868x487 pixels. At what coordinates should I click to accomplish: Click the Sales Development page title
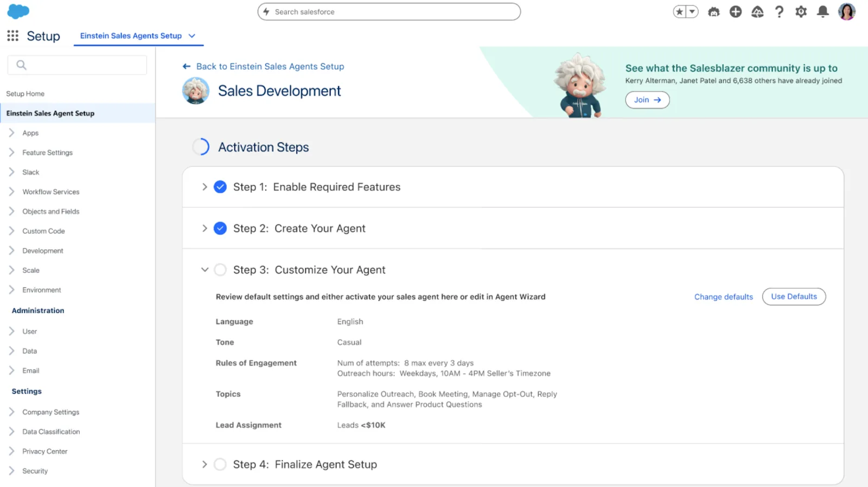pos(279,91)
